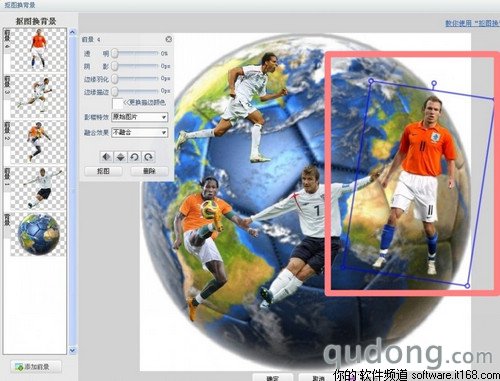Flip the foreground horizontally
500x381 pixels.
click(106, 157)
